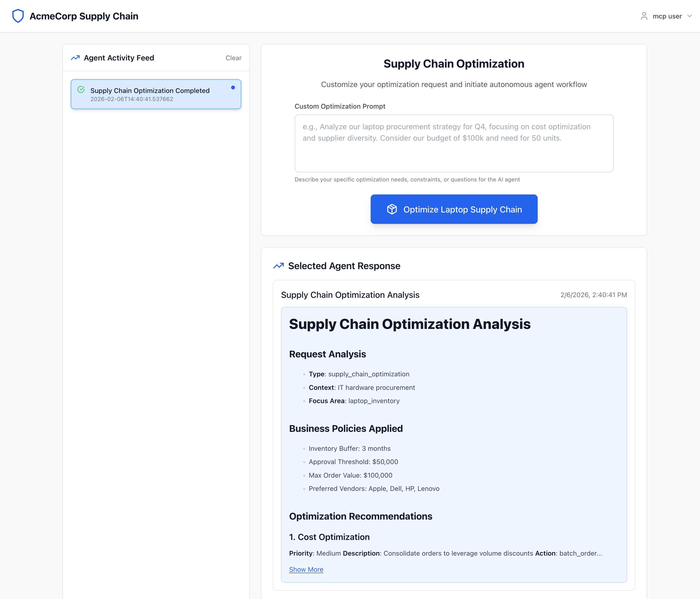
Task: Click the trending icon next to Selected Agent Response
Action: (278, 266)
